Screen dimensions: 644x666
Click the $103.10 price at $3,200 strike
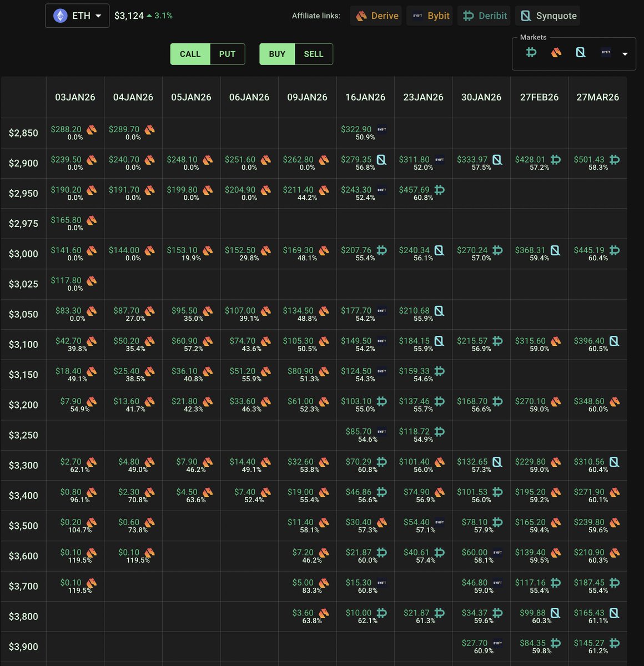click(356, 401)
